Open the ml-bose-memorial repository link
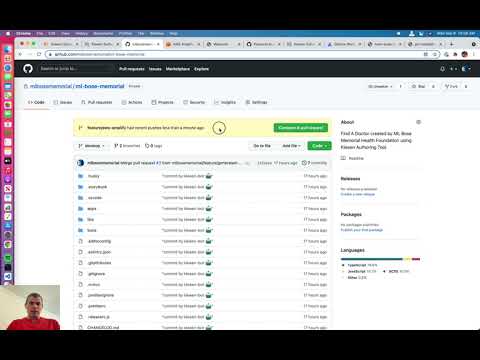The height and width of the screenshot is (360, 480). click(x=100, y=86)
